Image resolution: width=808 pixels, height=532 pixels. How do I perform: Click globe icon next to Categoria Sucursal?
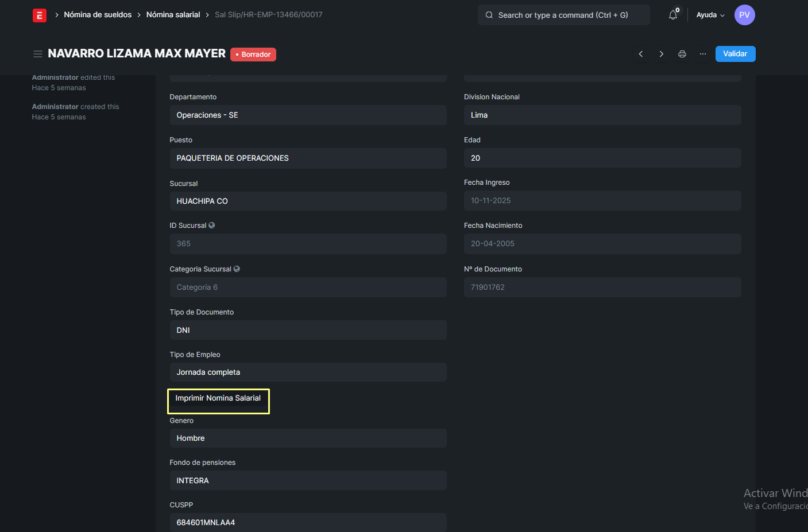pyautogui.click(x=237, y=269)
